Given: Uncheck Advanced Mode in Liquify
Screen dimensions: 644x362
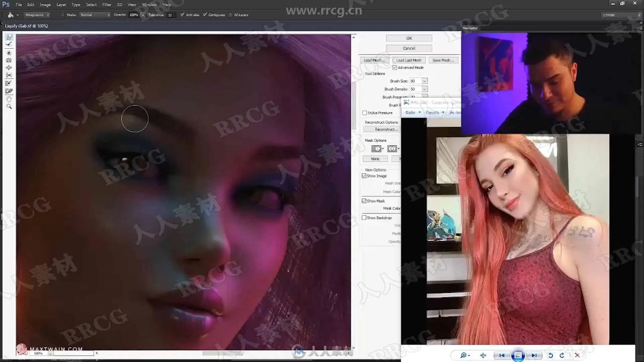Looking at the screenshot, I should click(395, 68).
